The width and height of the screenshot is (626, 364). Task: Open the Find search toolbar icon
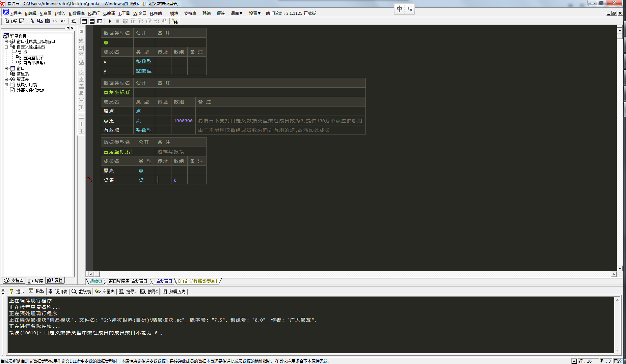click(x=73, y=21)
